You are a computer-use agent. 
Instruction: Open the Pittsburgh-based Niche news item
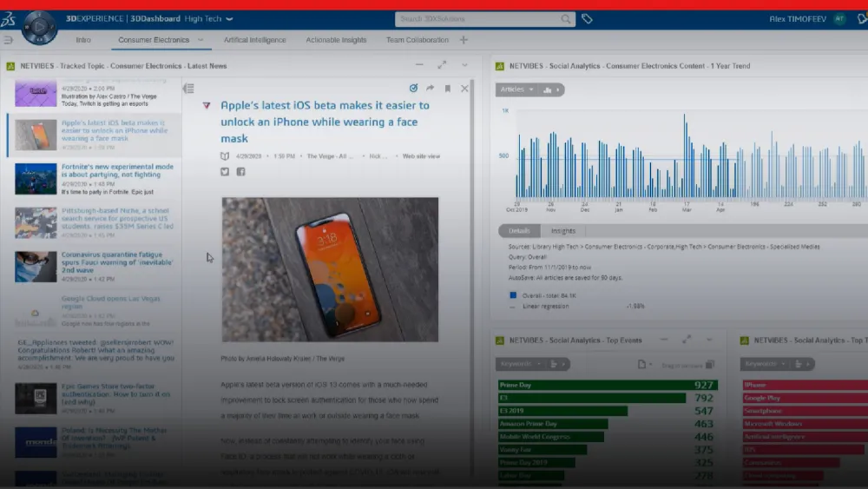[117, 218]
